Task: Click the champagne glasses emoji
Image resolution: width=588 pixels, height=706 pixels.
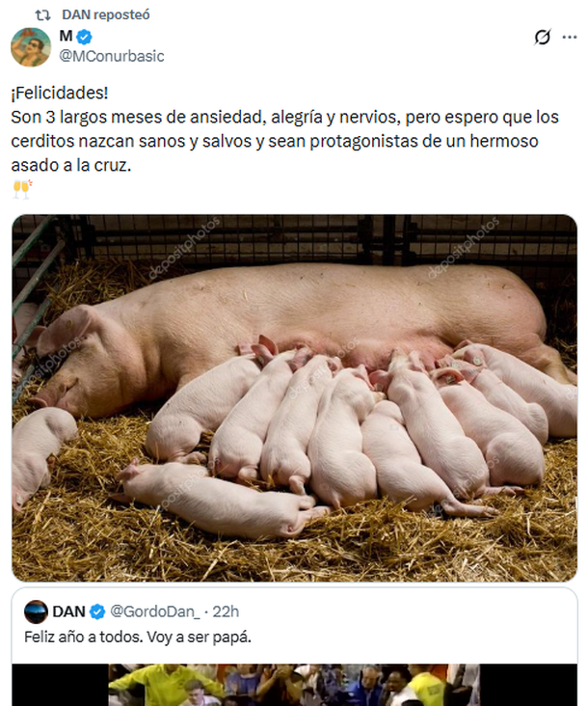Action: coord(22,189)
